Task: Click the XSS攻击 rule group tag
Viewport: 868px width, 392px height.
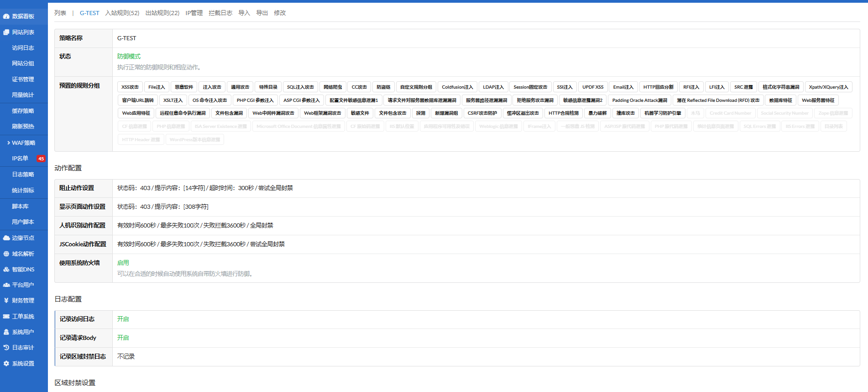Action: (x=130, y=87)
